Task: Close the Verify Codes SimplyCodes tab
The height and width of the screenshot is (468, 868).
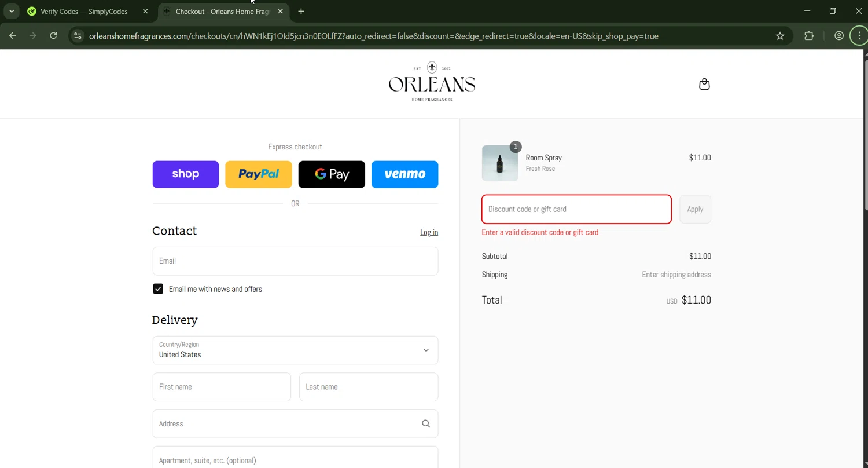Action: [x=145, y=11]
